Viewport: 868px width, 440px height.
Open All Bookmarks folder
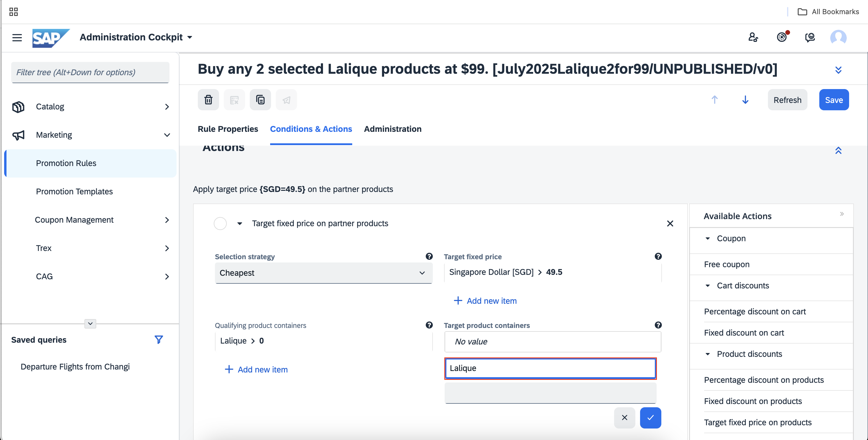tap(828, 12)
